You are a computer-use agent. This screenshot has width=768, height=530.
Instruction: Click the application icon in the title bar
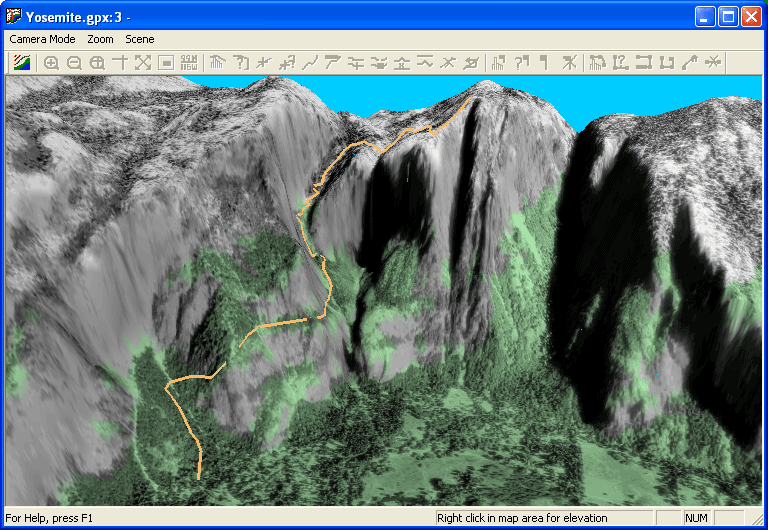click(14, 16)
